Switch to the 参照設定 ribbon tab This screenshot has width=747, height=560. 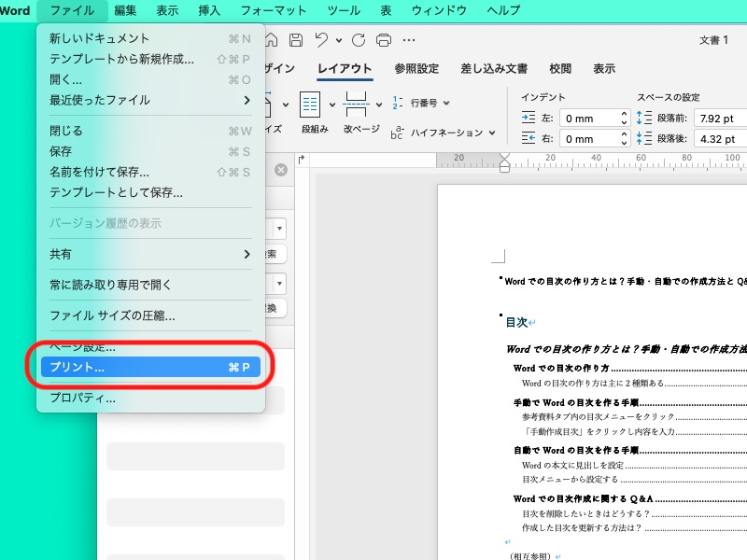pos(416,69)
